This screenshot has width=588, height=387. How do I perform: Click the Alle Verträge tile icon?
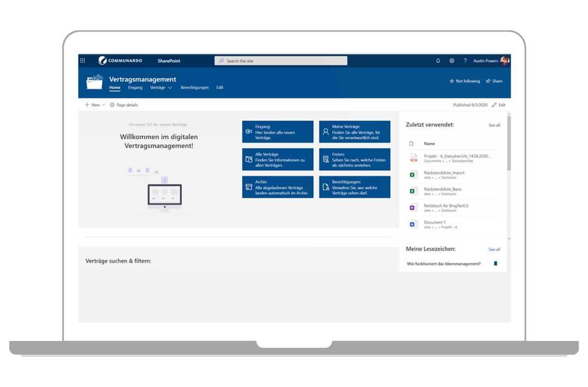[x=249, y=159]
